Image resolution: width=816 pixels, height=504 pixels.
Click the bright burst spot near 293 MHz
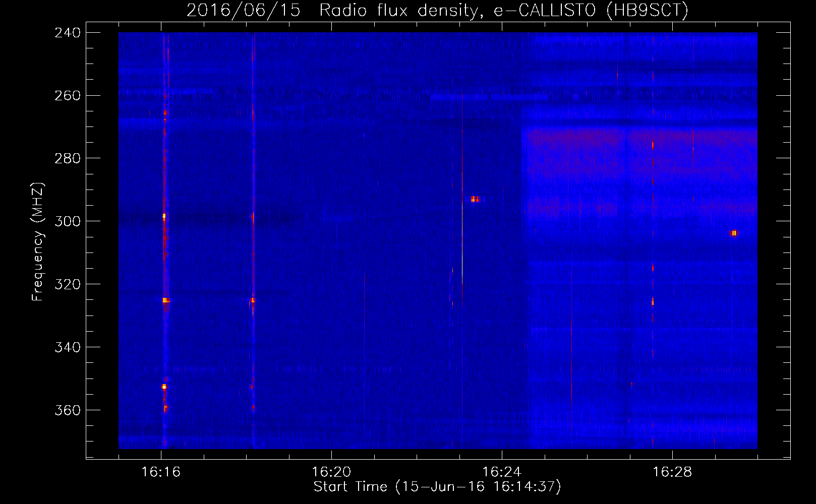[x=475, y=199]
